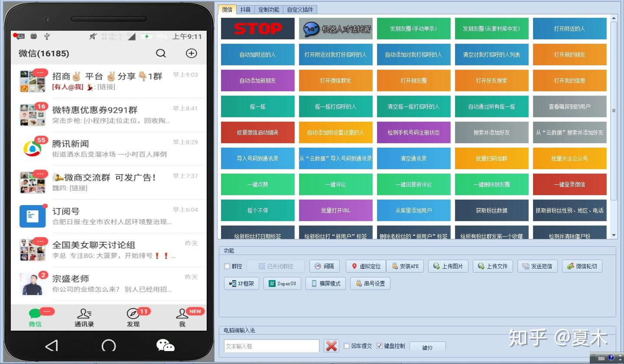Click the 一键登录微信 tile
624x364 pixels.
(570, 184)
